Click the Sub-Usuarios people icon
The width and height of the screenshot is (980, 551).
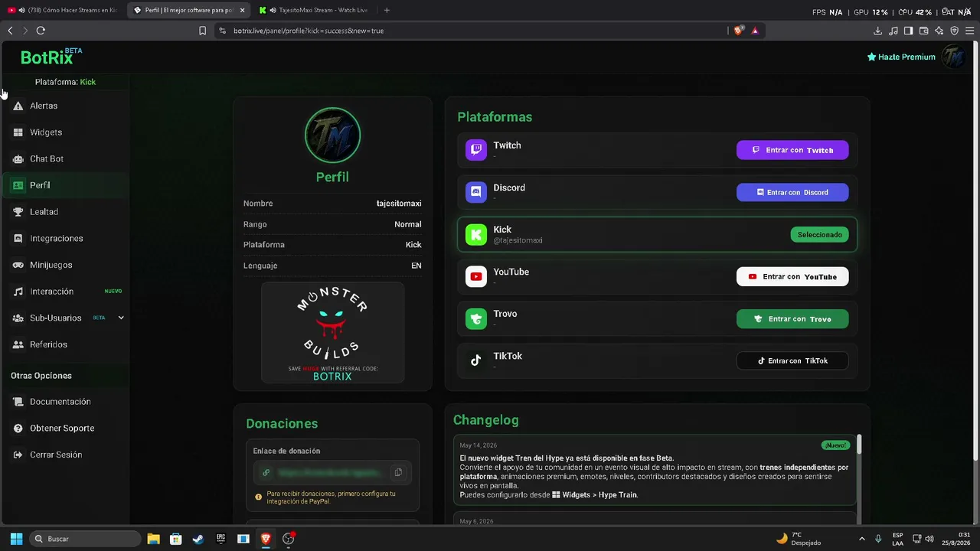click(x=18, y=318)
